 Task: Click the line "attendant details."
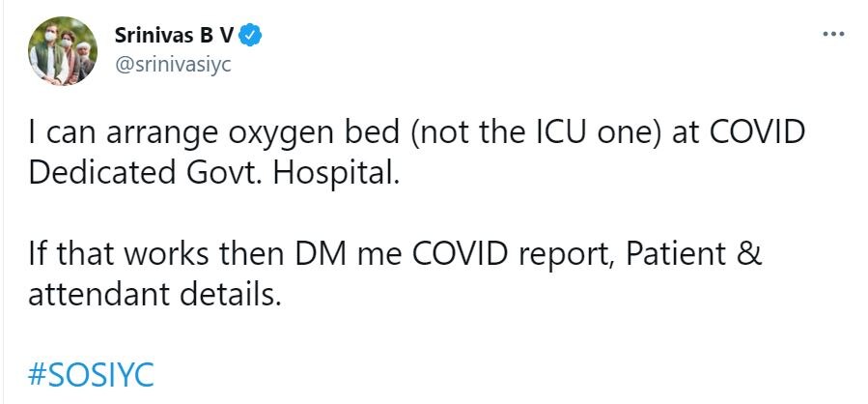[154, 295]
